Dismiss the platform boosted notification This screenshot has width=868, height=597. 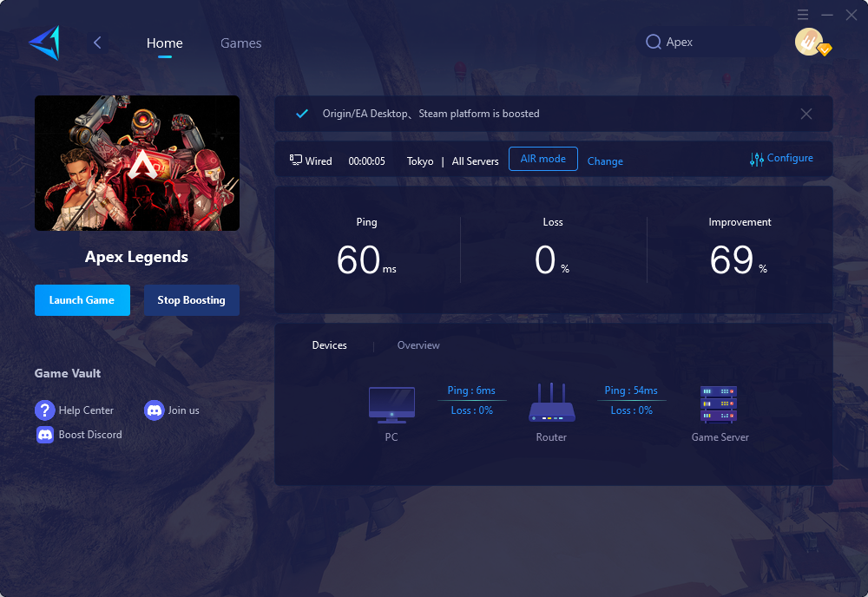pyautogui.click(x=806, y=114)
